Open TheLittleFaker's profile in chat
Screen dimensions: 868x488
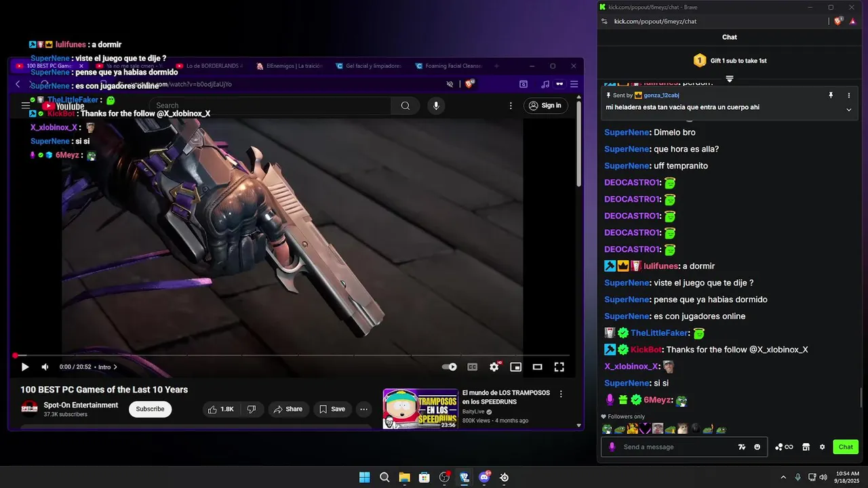(659, 333)
